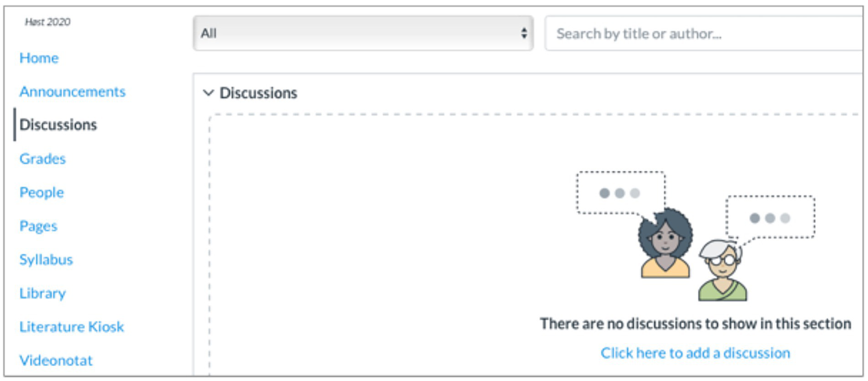
Task: Collapse the Discussions section chevron
Action: pyautogui.click(x=208, y=93)
